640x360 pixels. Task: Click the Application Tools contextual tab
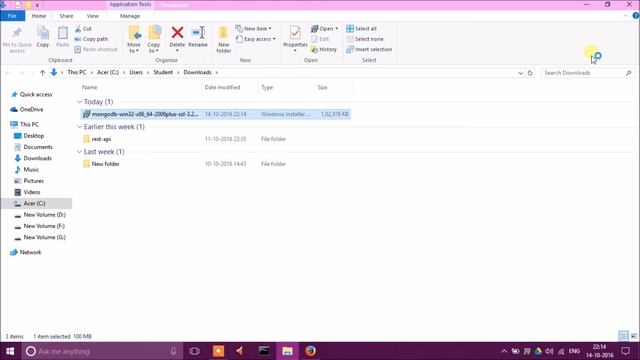(130, 4)
